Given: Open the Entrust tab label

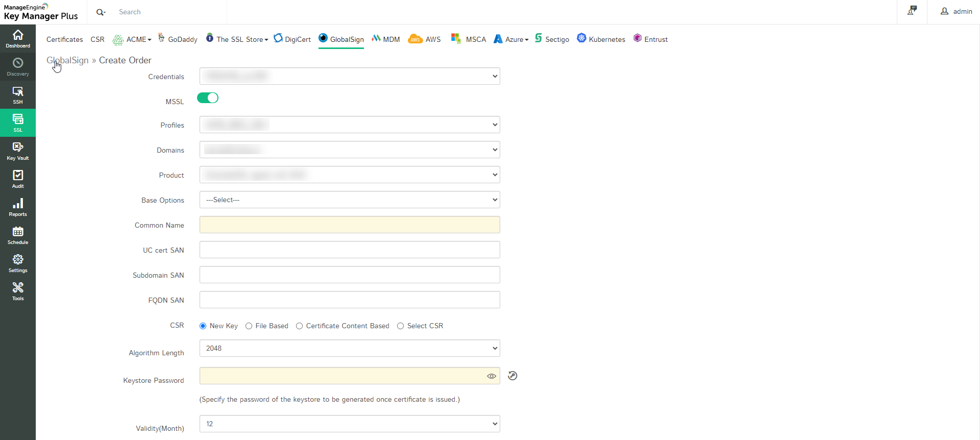Looking at the screenshot, I should 656,39.
